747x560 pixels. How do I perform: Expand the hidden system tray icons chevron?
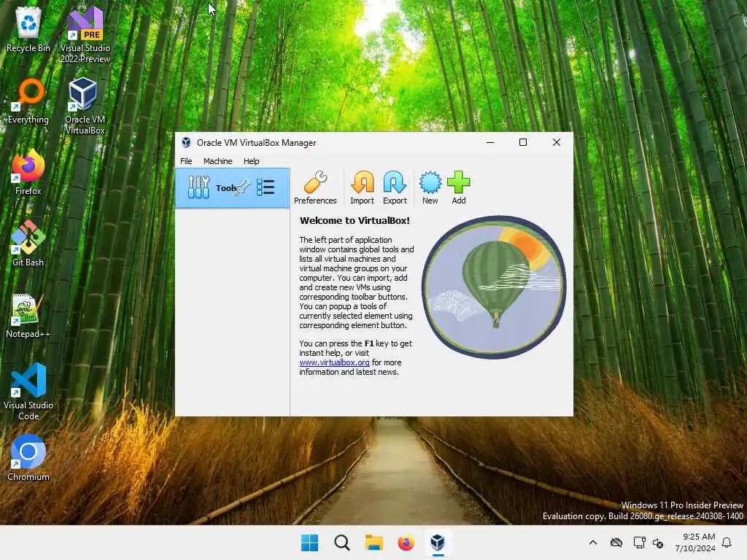(x=593, y=542)
